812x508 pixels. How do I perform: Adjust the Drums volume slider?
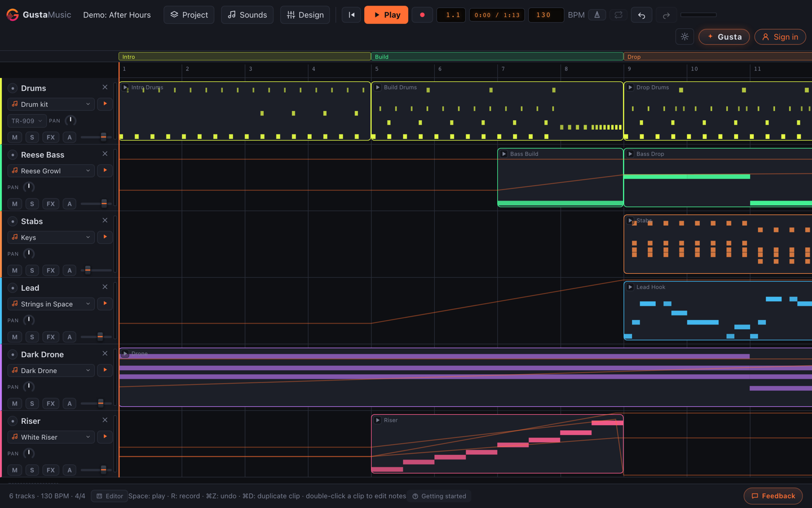click(96, 137)
